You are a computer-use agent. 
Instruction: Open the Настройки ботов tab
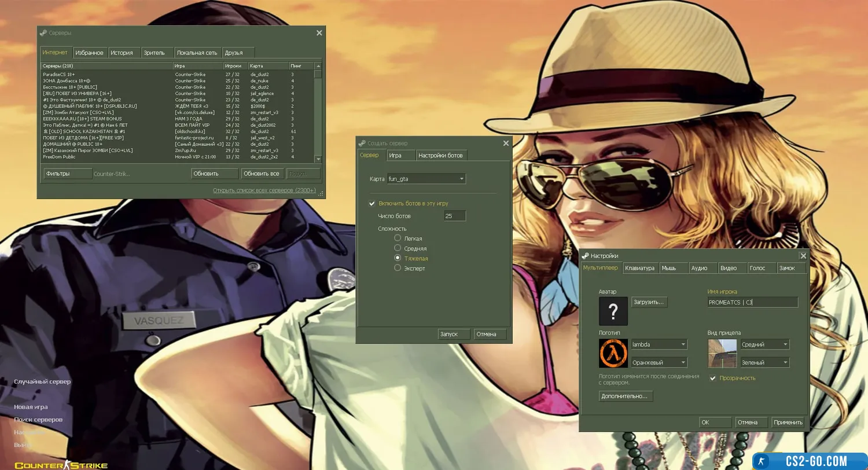(440, 155)
